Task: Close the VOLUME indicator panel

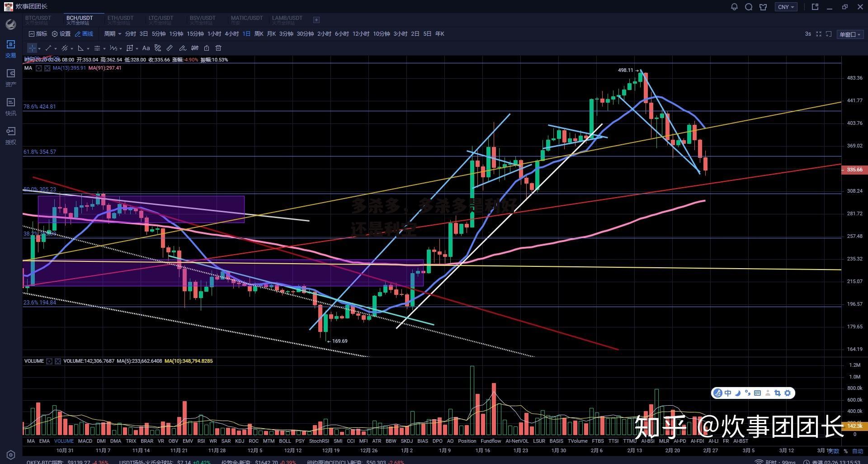Action: (x=58, y=361)
